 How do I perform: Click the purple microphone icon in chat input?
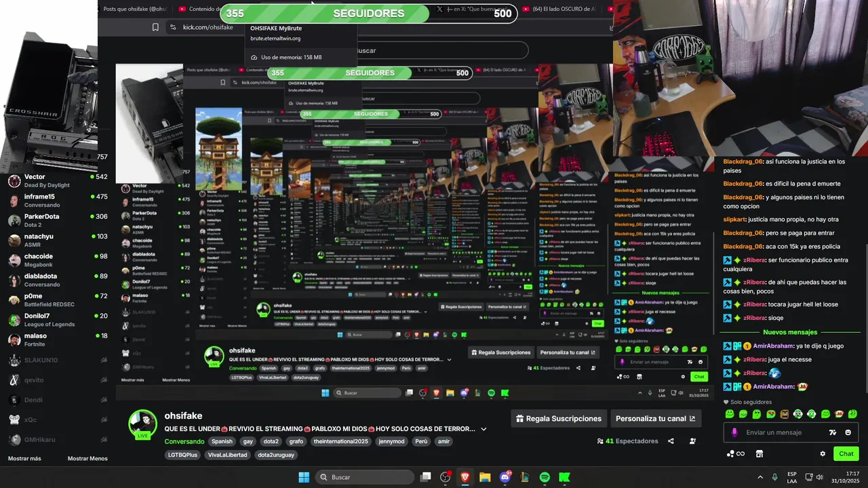(734, 432)
